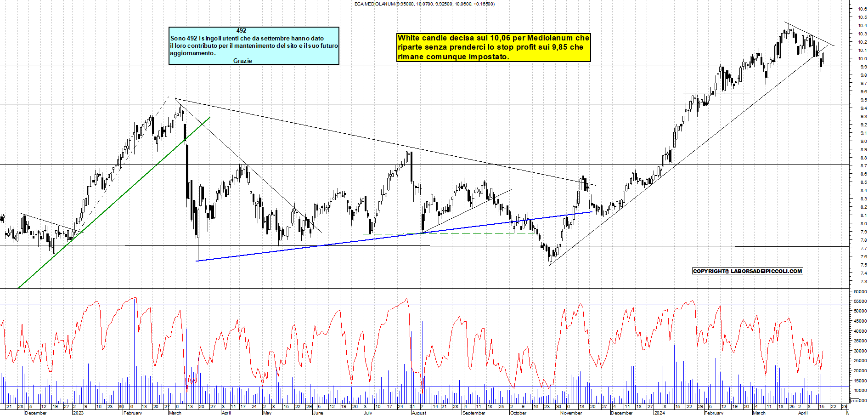Click the August month label
This screenshot has width=868, height=415.
pyautogui.click(x=419, y=413)
